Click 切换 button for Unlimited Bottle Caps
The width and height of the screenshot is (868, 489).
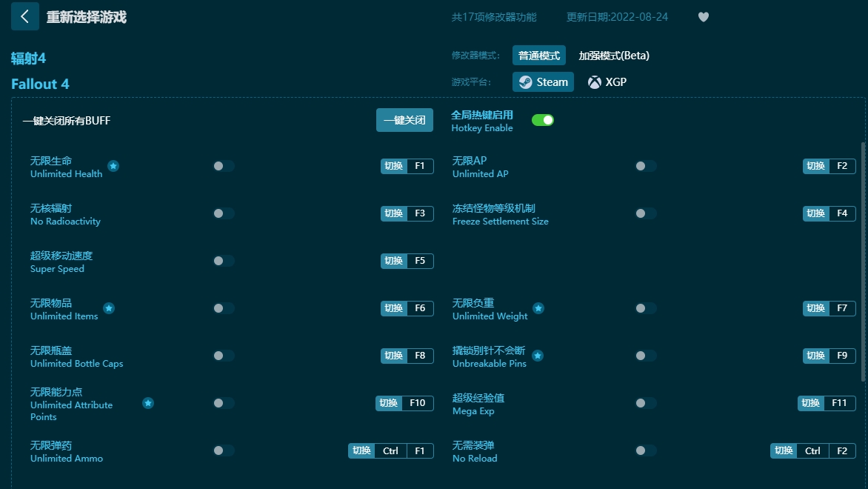click(393, 356)
